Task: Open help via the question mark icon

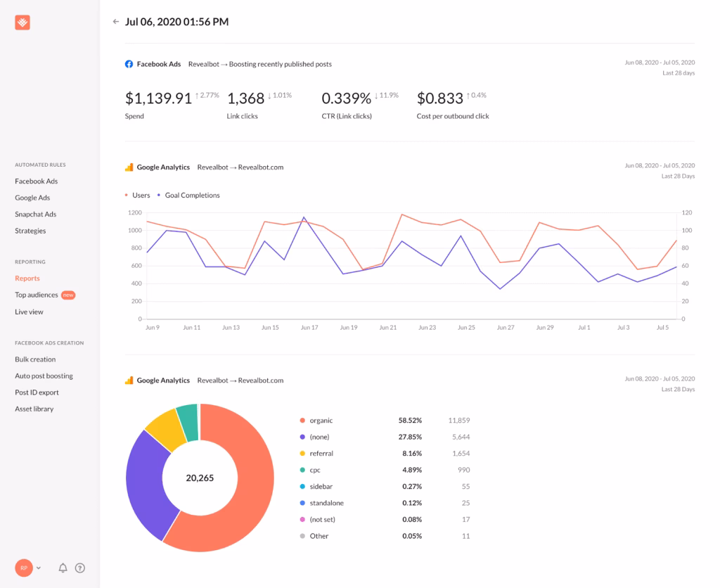Action: (80, 568)
